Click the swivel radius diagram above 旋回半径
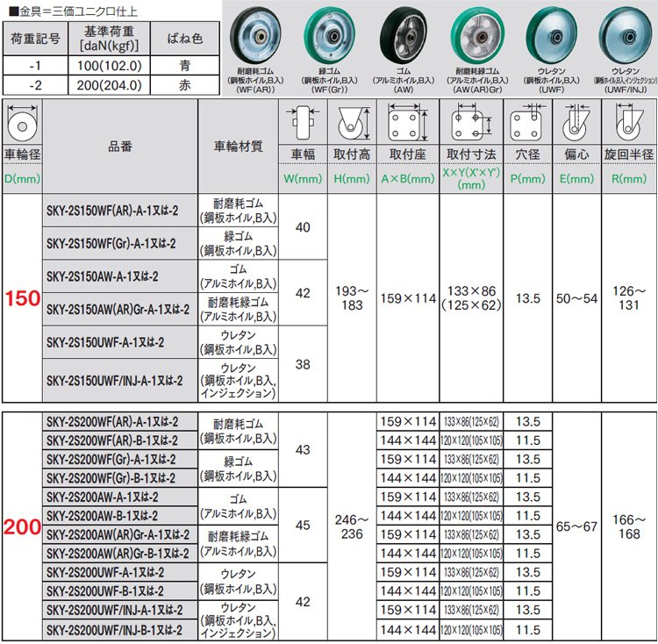 pyautogui.click(x=628, y=124)
